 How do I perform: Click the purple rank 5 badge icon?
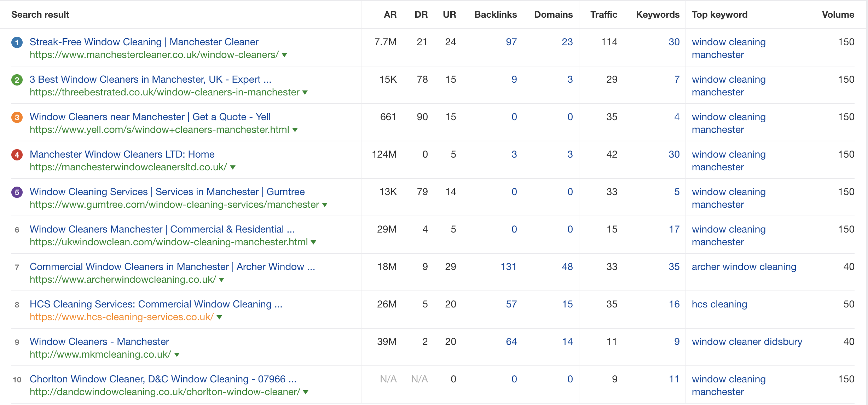[17, 192]
